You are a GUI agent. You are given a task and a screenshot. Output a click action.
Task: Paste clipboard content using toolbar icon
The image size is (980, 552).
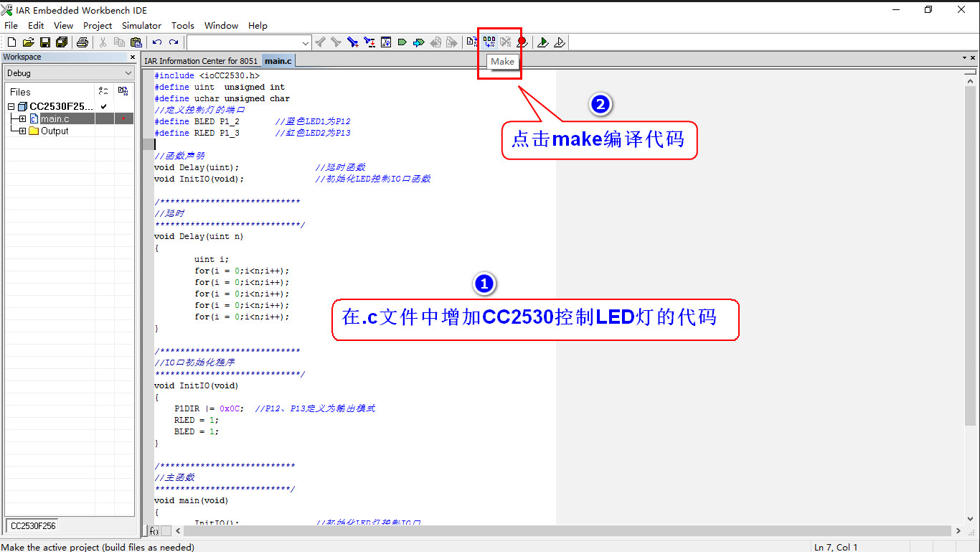pos(136,42)
